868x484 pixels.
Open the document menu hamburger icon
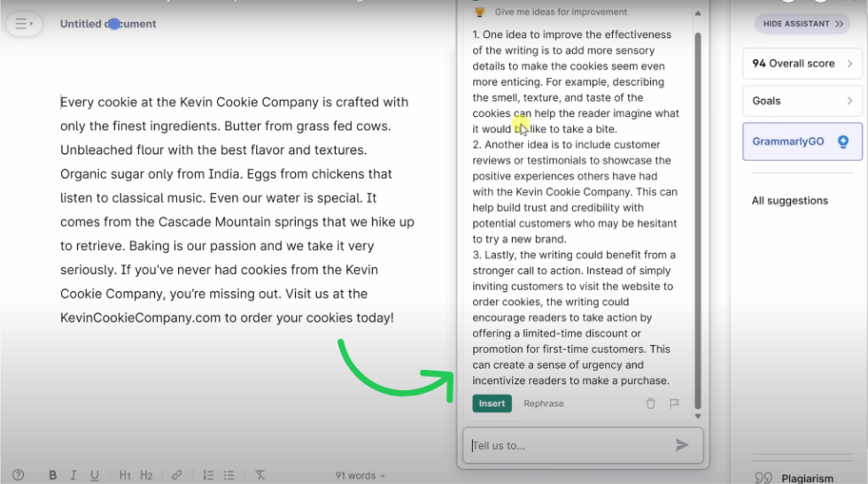coord(24,24)
